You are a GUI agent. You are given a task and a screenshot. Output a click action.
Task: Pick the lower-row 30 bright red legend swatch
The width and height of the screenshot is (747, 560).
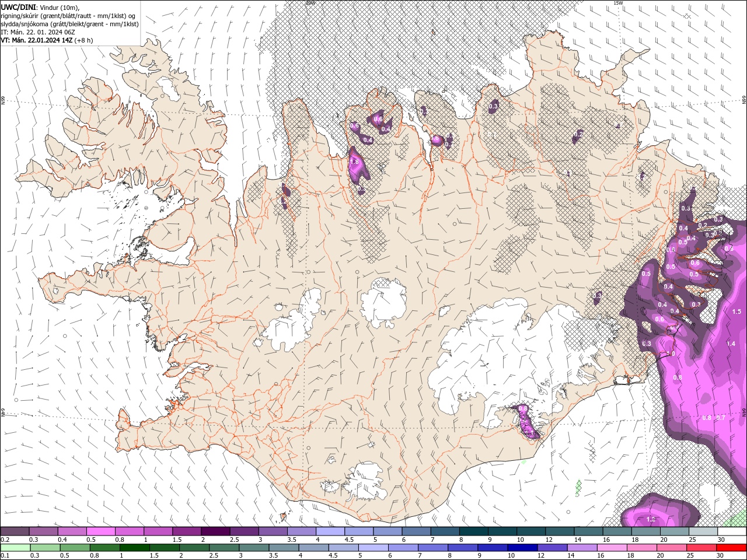(731, 548)
